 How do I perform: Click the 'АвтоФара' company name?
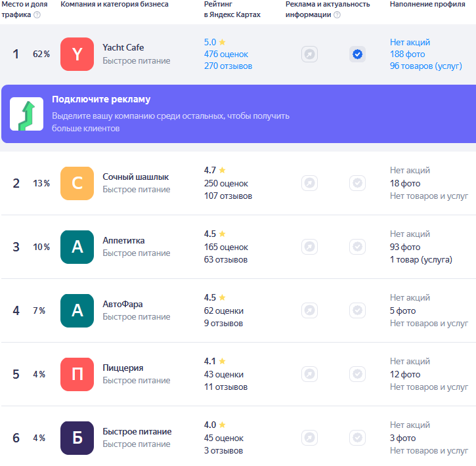pyautogui.click(x=123, y=305)
